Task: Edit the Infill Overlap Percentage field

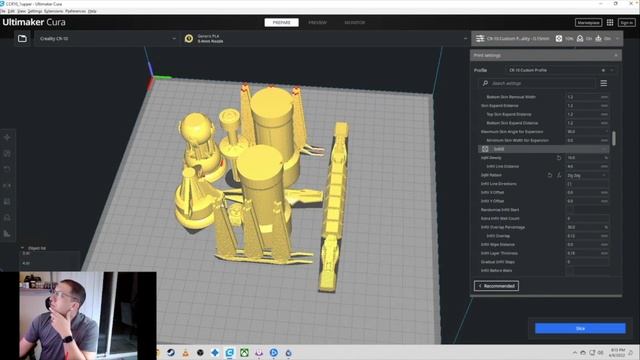Action: pyautogui.click(x=587, y=227)
